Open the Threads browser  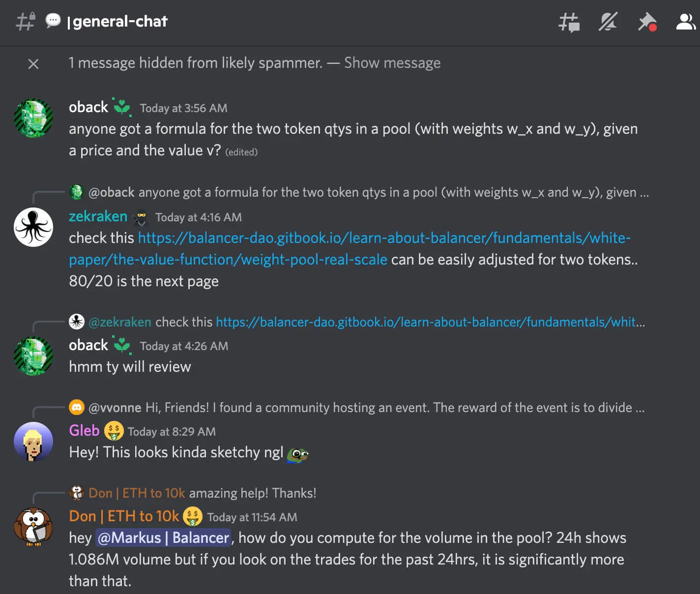tap(569, 22)
